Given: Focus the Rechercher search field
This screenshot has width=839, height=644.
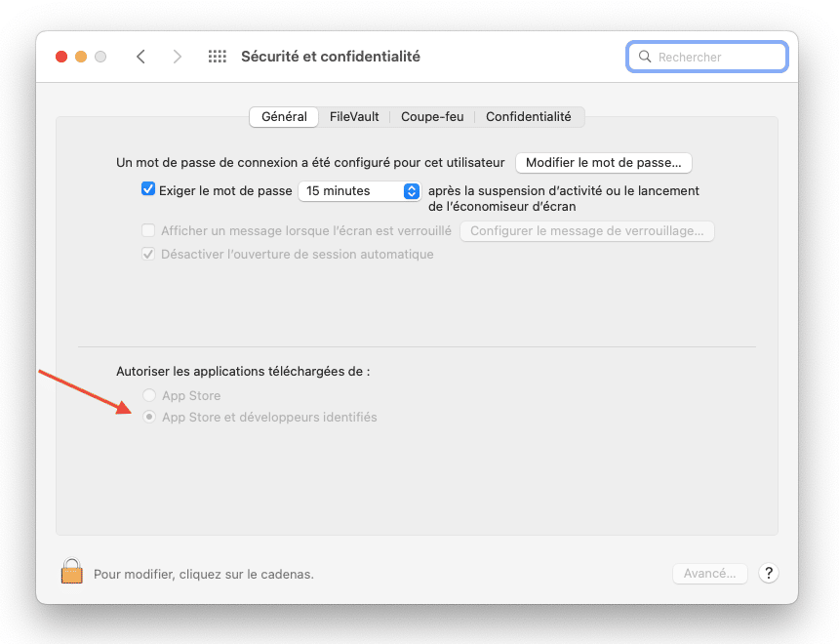Looking at the screenshot, I should coord(707,57).
